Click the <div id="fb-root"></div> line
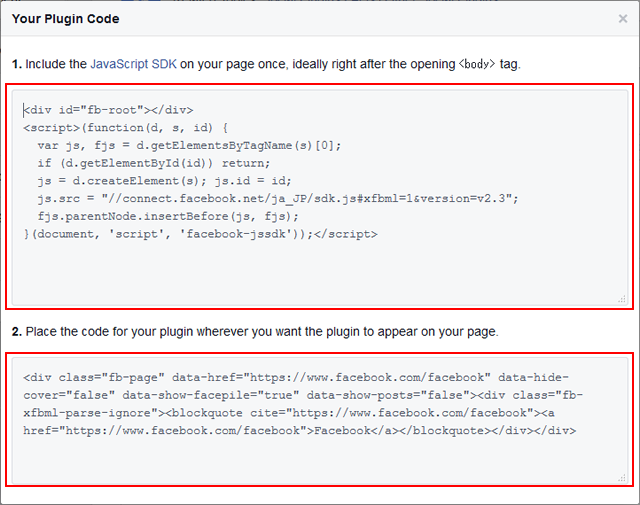The width and height of the screenshot is (640, 505). (x=108, y=110)
